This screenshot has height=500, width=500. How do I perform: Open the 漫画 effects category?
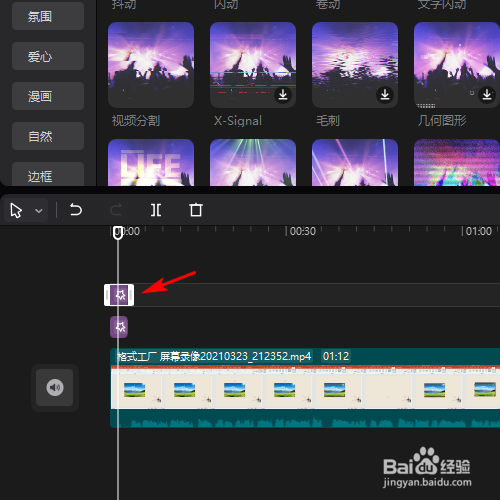(x=48, y=96)
